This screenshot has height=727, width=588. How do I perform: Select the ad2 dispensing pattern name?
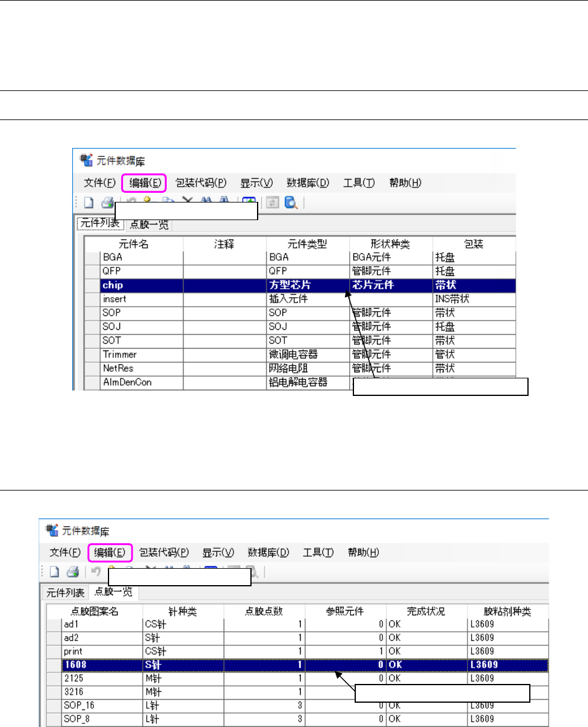click(x=102, y=637)
